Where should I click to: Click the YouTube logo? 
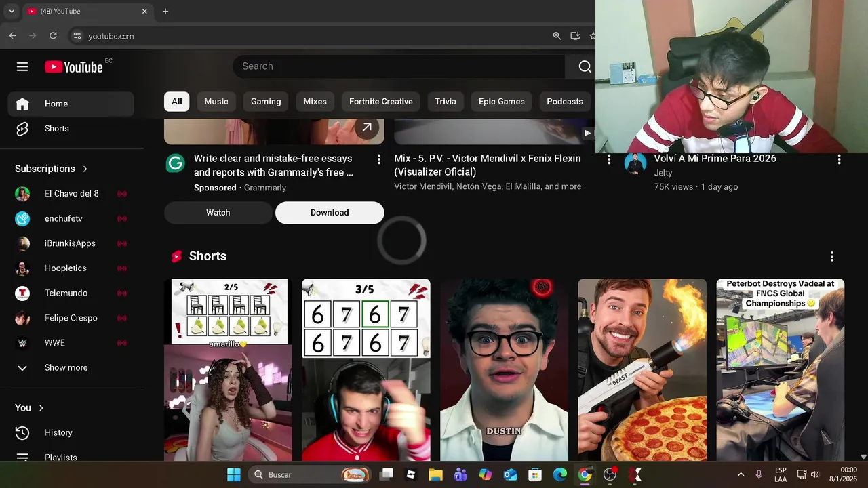click(x=73, y=66)
